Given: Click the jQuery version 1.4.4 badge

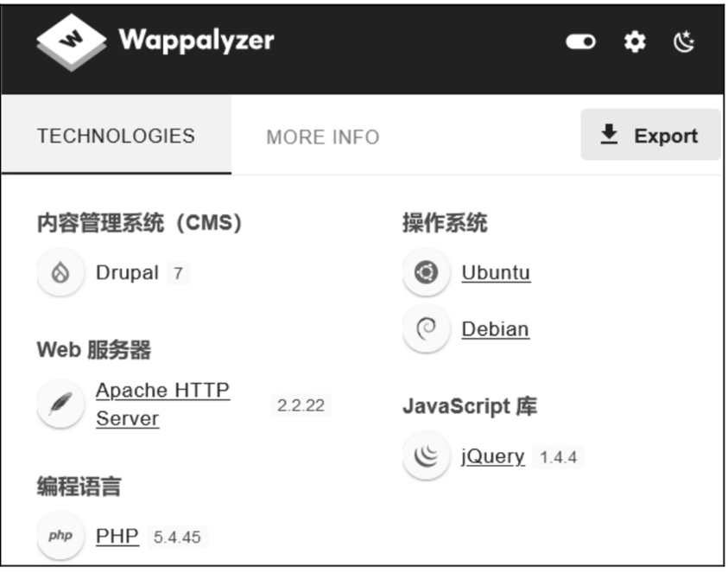Looking at the screenshot, I should (x=558, y=457).
